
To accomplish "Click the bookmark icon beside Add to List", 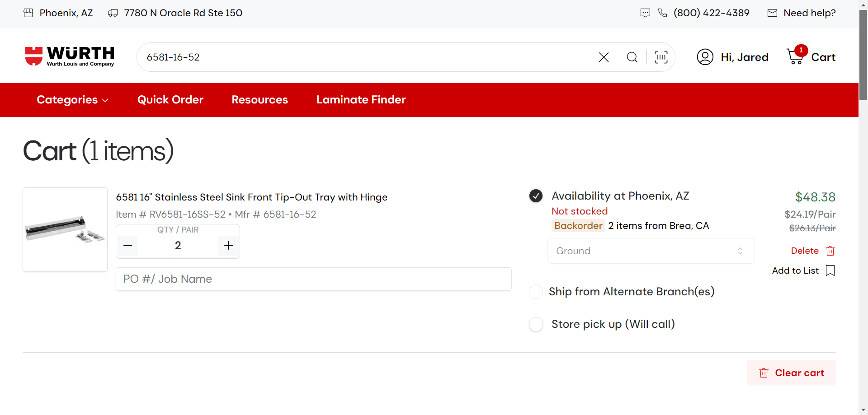I will [830, 270].
